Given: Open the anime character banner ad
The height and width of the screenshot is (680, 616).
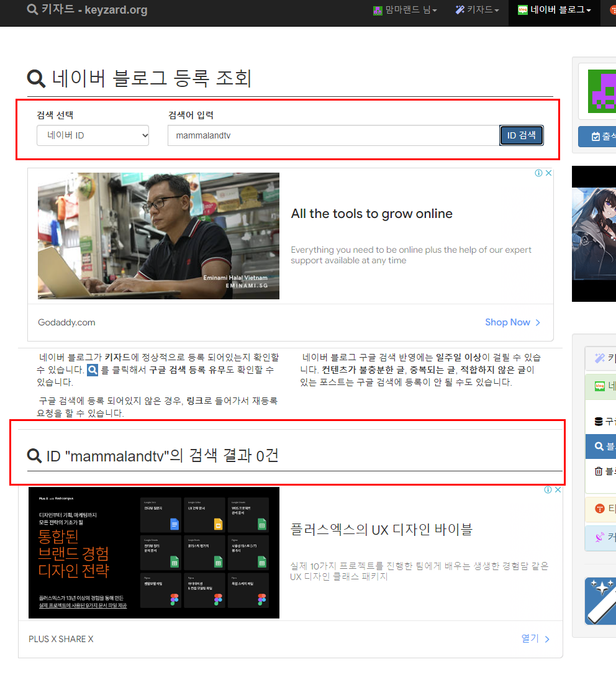Looking at the screenshot, I should coord(594,233).
